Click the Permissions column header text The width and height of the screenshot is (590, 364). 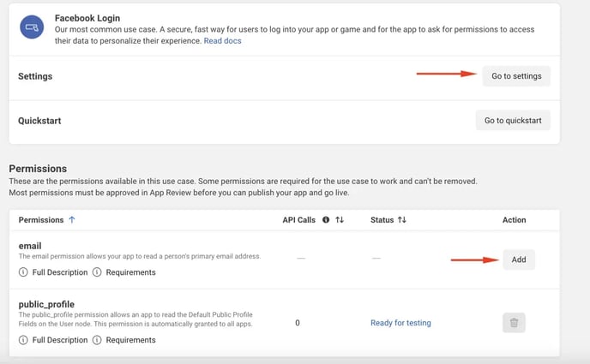click(41, 220)
